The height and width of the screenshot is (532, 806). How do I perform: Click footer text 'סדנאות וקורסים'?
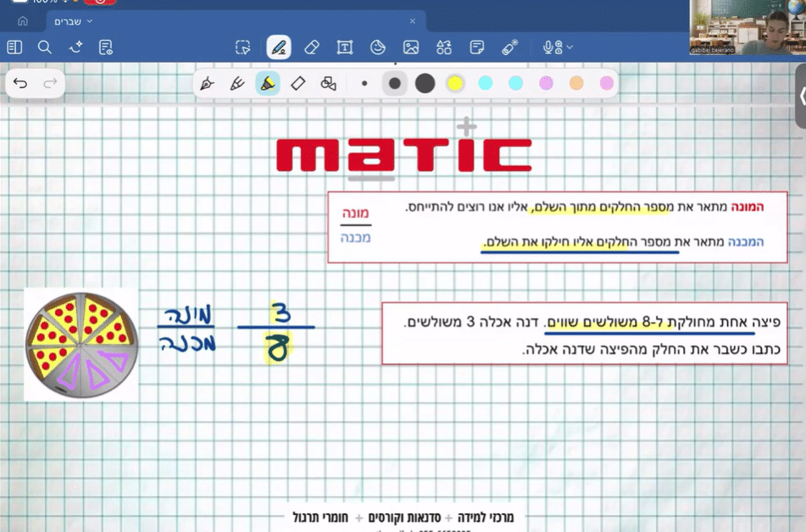404,518
